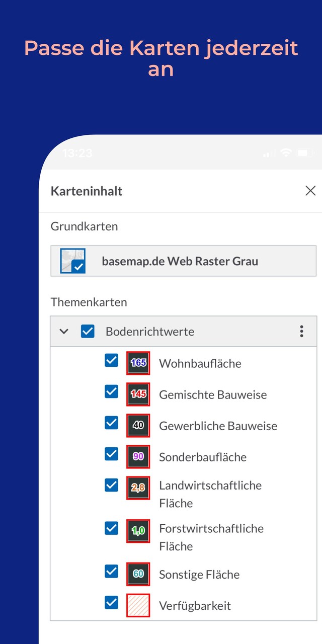The width and height of the screenshot is (322, 644).
Task: Click the Forstwirtschaftliche Fläche legend icon showing 1,0
Action: pyautogui.click(x=138, y=531)
